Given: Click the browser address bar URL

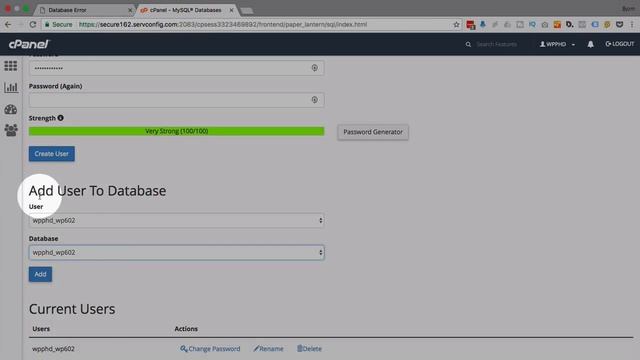Looking at the screenshot, I should pos(223,24).
